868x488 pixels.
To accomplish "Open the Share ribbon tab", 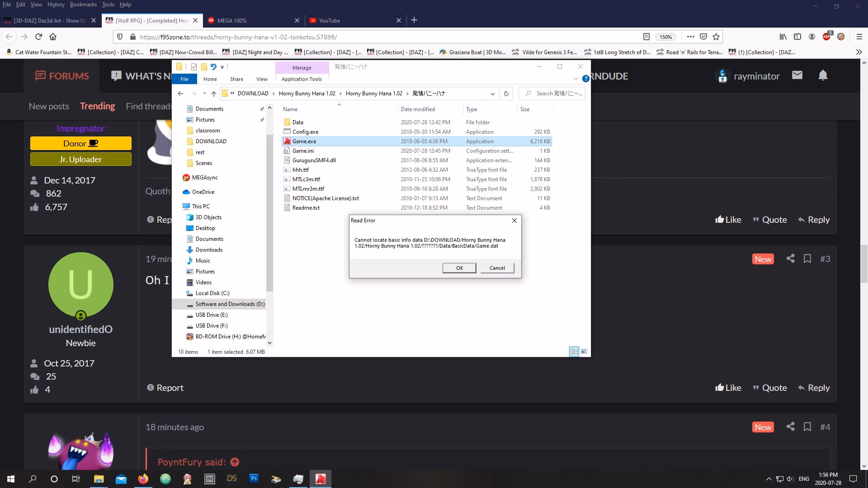I will pyautogui.click(x=236, y=79).
